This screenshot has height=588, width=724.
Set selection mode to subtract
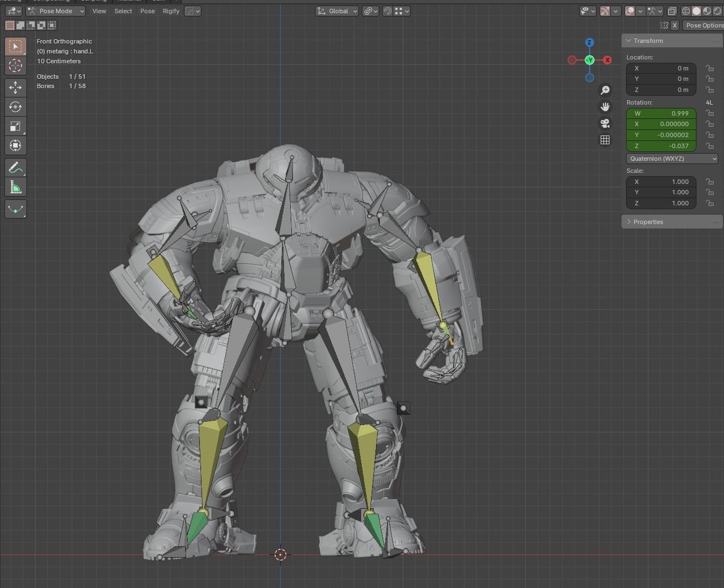(x=31, y=25)
